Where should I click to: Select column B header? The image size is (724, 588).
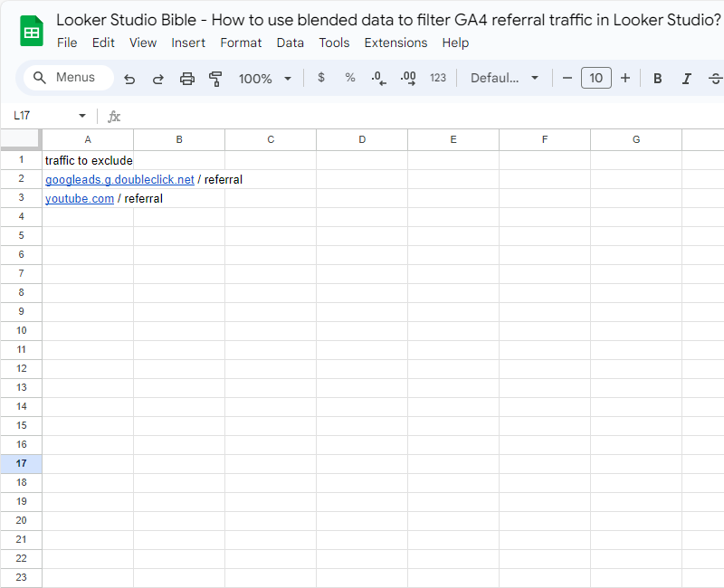(x=179, y=139)
